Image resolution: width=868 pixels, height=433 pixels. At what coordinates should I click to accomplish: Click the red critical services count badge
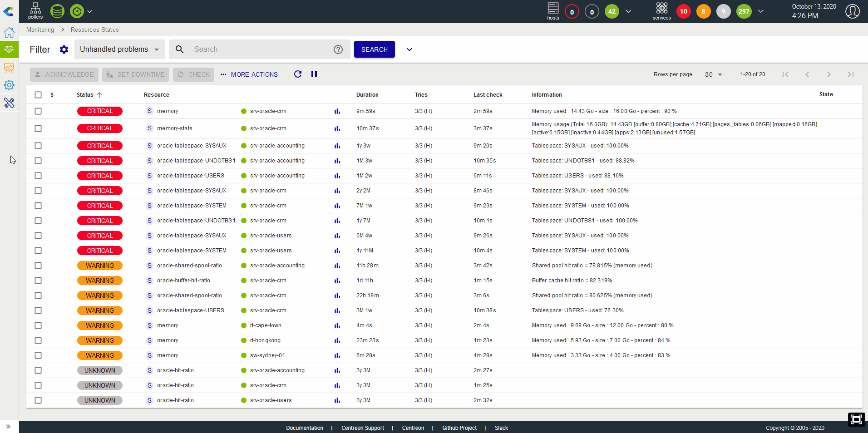pyautogui.click(x=683, y=11)
